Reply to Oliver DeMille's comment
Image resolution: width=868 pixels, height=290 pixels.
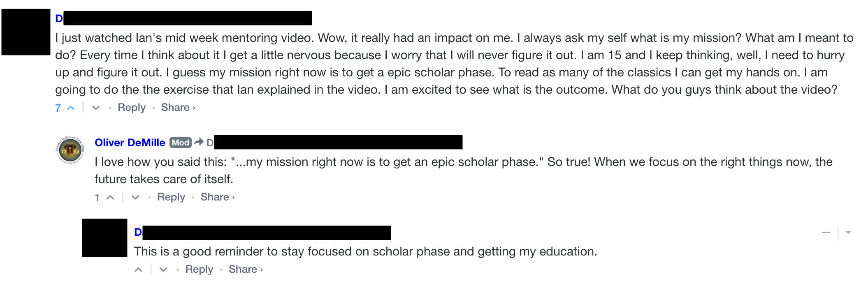[x=171, y=197]
